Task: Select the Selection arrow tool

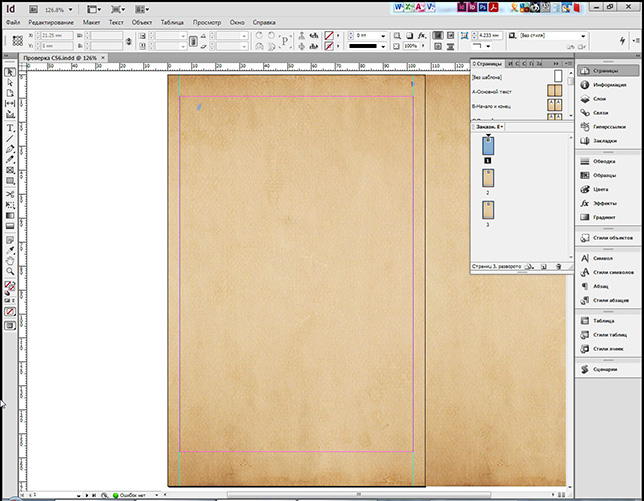Action: [x=10, y=72]
